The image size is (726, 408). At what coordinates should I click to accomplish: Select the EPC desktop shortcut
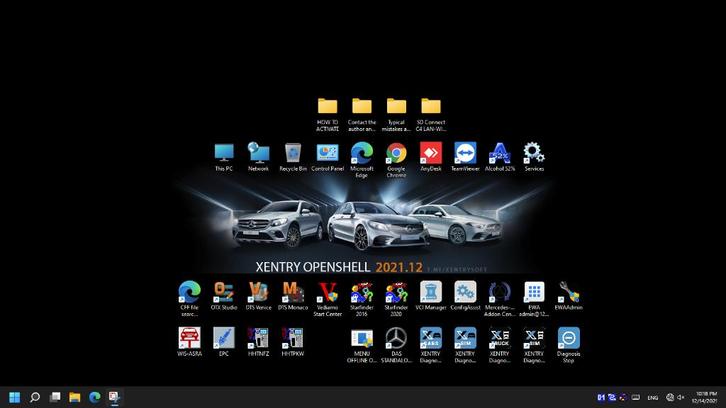[224, 338]
